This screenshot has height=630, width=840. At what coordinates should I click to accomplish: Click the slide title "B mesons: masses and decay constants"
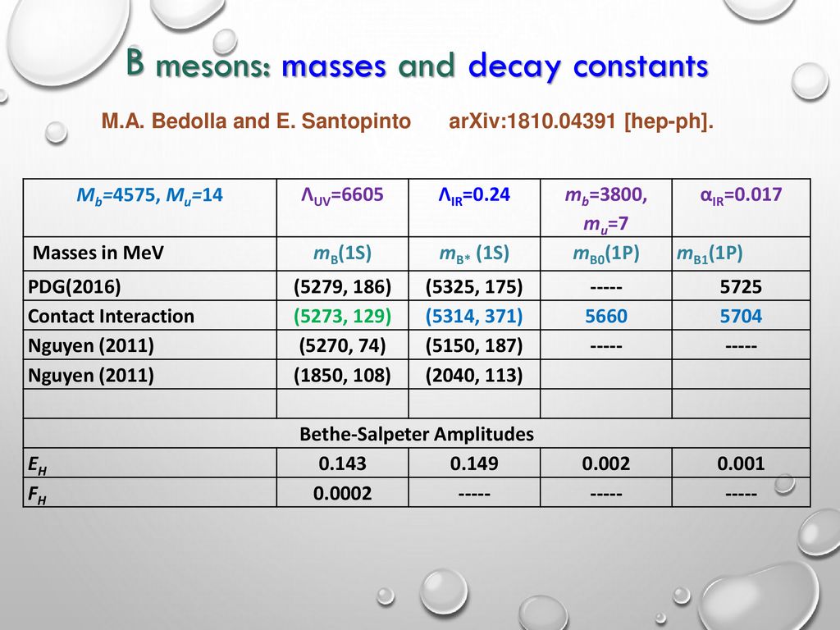click(x=418, y=66)
